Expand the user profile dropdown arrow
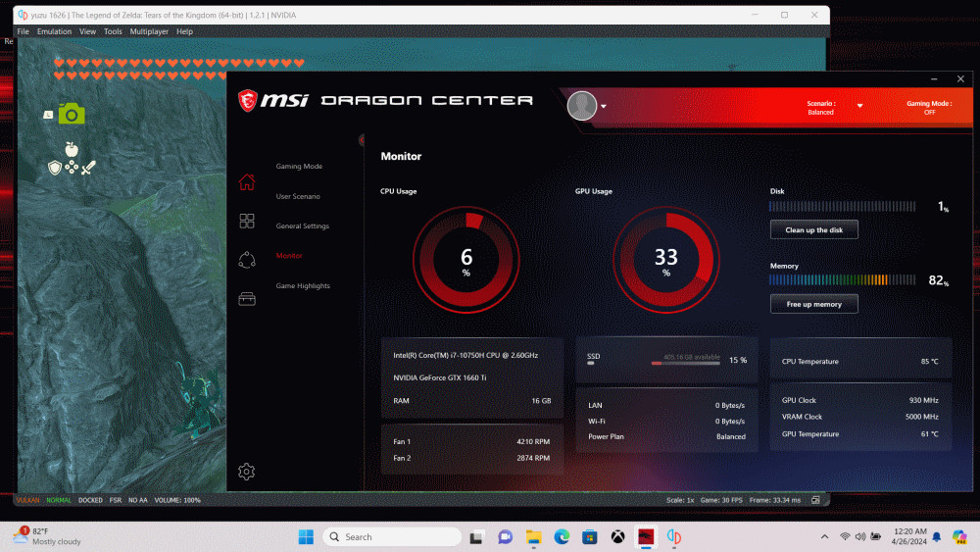This screenshot has height=552, width=980. (603, 106)
